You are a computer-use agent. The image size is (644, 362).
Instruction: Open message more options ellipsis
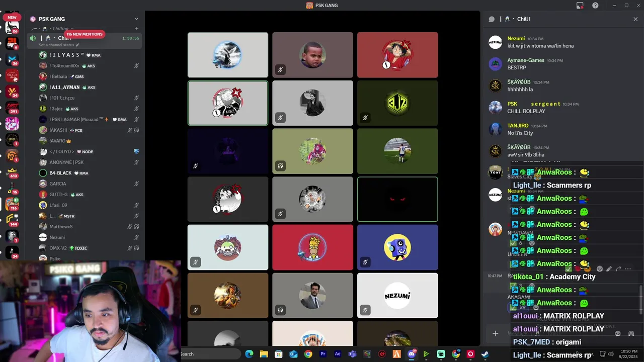628,269
